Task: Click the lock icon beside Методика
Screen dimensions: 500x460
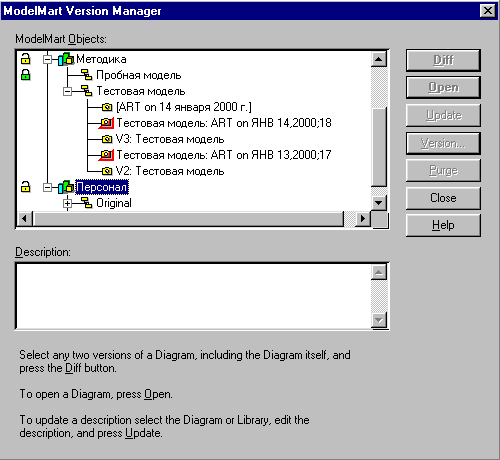Action: pos(25,59)
